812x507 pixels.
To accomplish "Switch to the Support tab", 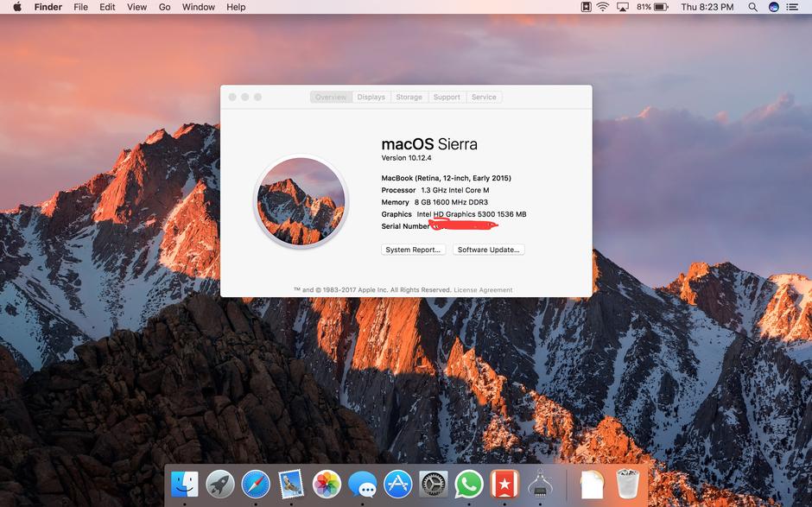I will tap(447, 97).
